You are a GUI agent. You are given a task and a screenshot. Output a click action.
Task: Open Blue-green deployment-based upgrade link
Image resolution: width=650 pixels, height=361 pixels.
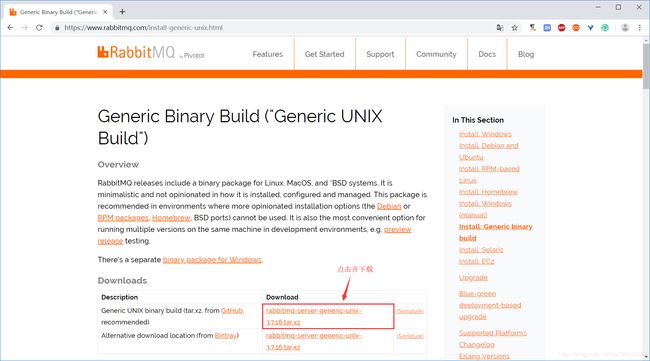(x=490, y=305)
